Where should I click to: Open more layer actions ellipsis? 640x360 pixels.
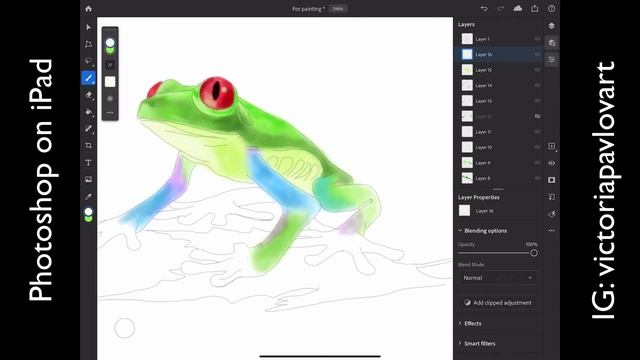[x=551, y=231]
